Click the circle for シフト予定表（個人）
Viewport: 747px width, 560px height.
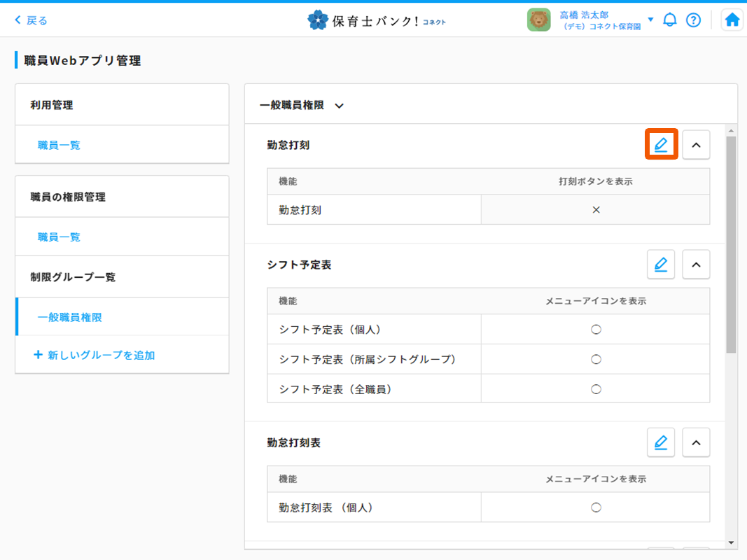596,329
